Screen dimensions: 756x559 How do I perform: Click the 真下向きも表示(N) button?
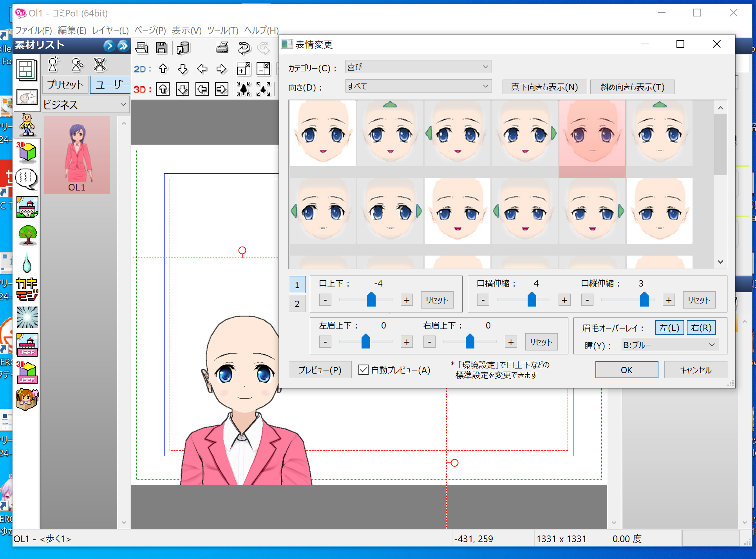pyautogui.click(x=544, y=87)
